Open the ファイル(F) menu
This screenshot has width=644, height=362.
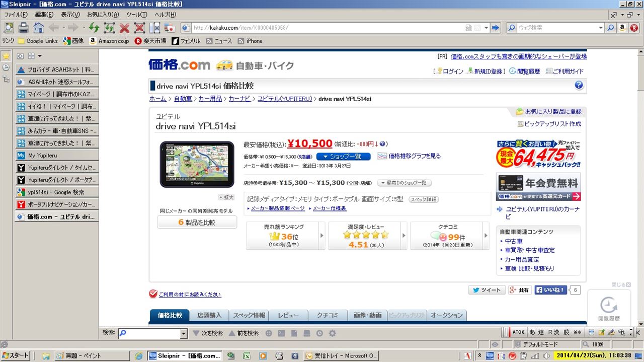pos(15,15)
